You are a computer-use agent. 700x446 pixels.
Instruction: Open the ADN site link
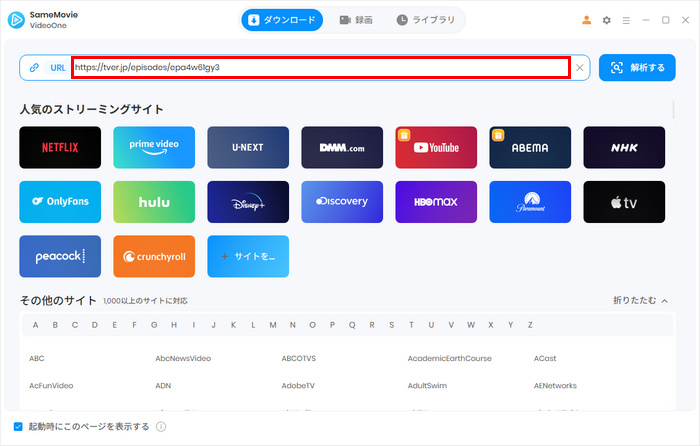(x=163, y=386)
